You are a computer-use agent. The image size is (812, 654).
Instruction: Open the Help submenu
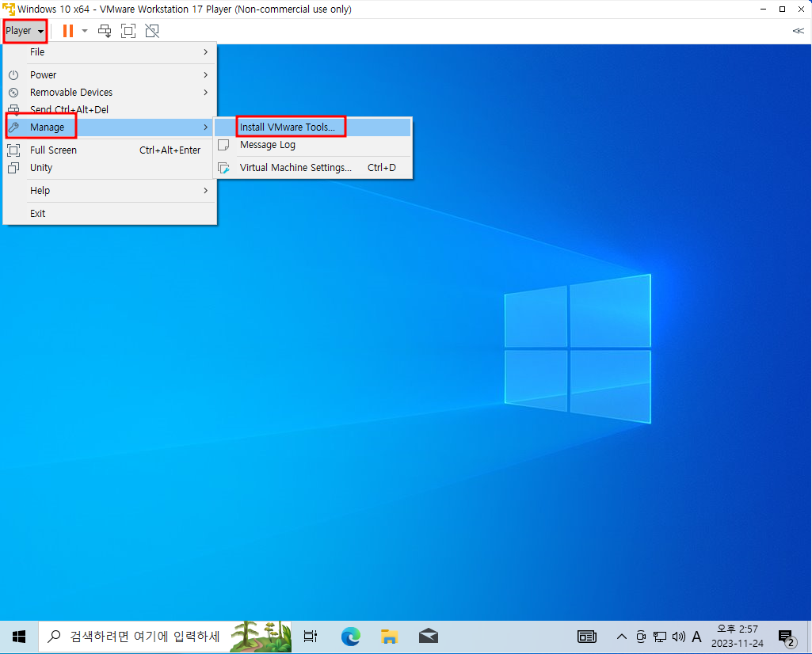110,191
